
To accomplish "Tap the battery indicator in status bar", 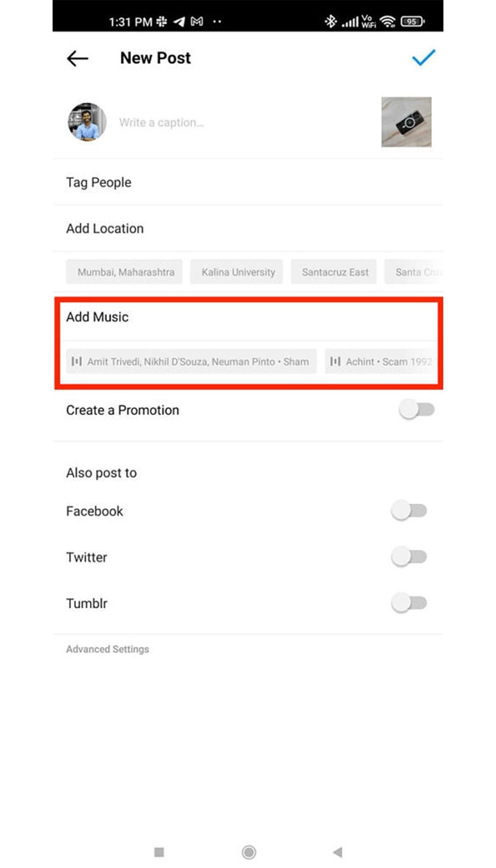I will pos(412,21).
